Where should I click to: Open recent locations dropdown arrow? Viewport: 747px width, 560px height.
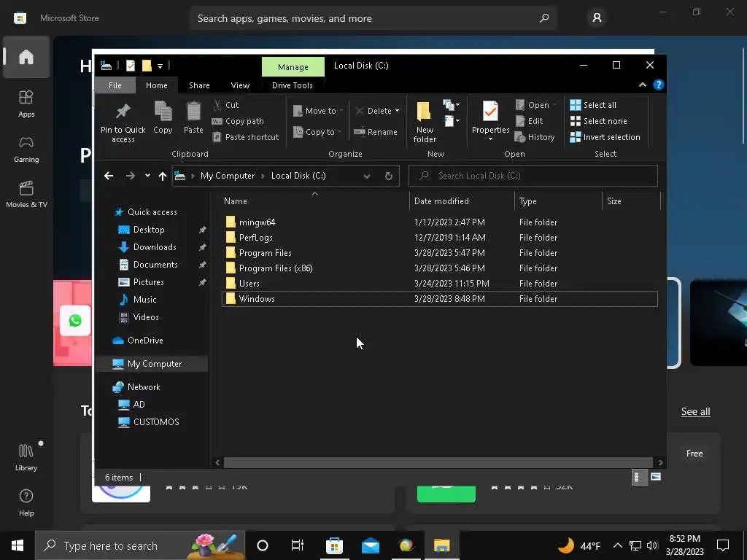pos(147,176)
